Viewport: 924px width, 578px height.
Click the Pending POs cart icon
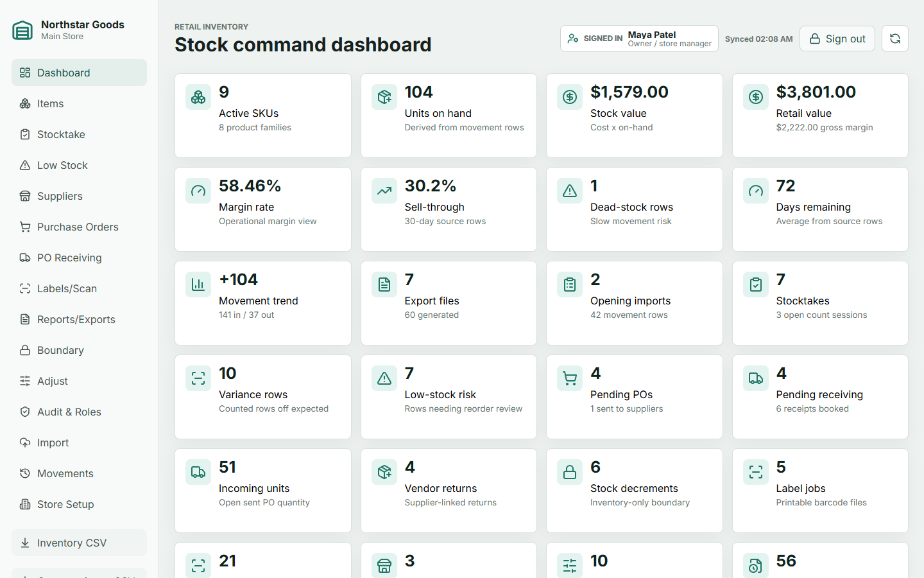tap(570, 378)
